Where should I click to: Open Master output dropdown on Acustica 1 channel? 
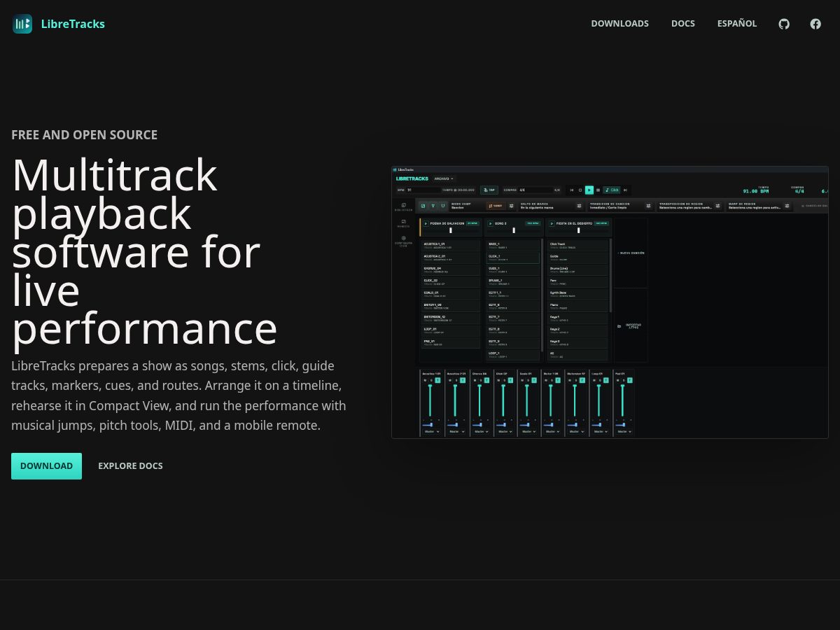[x=431, y=432]
